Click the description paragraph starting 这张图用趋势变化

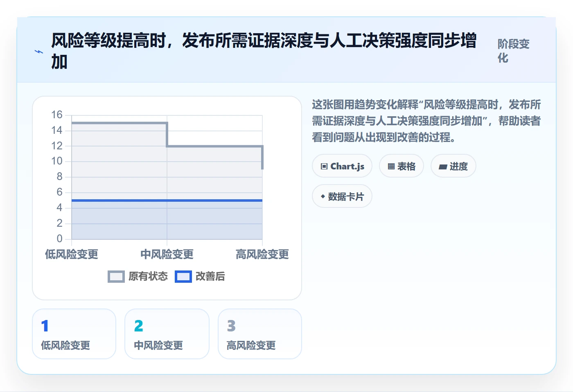(426, 121)
